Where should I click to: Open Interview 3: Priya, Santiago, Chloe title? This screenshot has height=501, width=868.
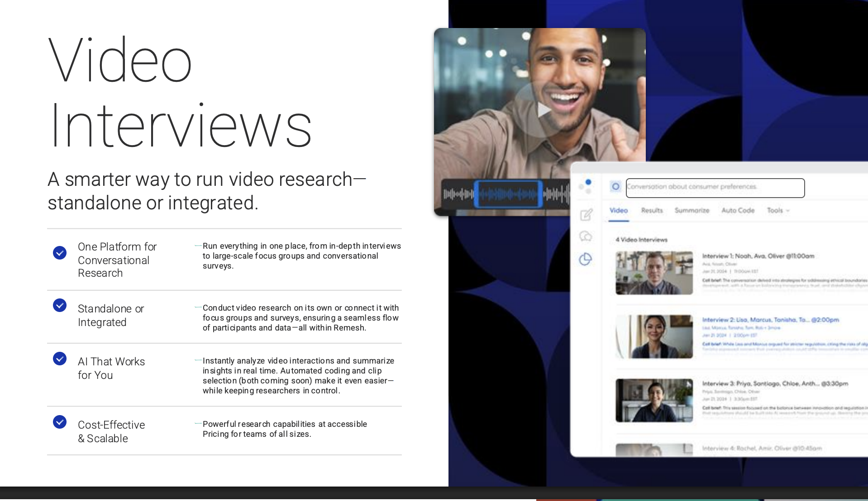click(x=775, y=383)
